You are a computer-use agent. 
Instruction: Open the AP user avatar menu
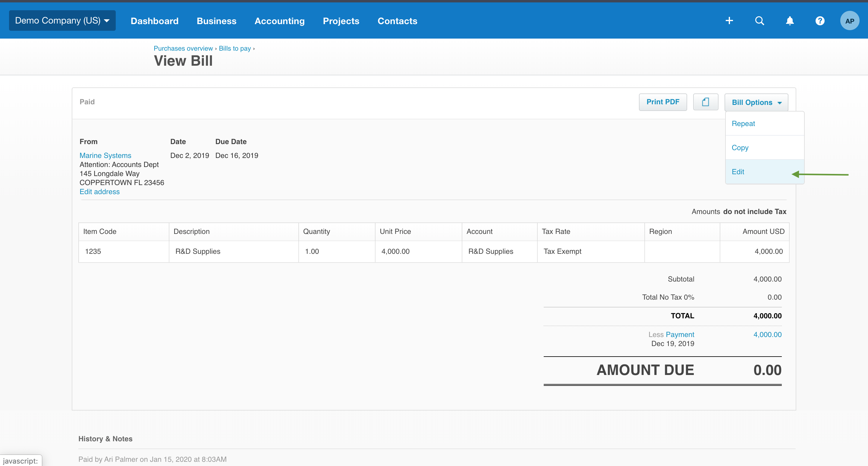(850, 20)
